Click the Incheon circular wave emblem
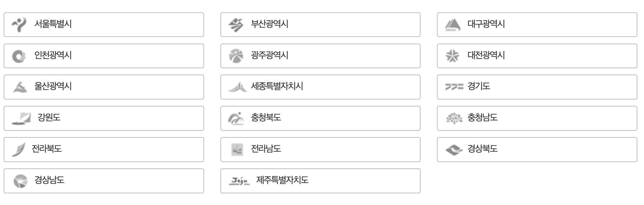Viewport: 644px width, 205px height. point(19,56)
